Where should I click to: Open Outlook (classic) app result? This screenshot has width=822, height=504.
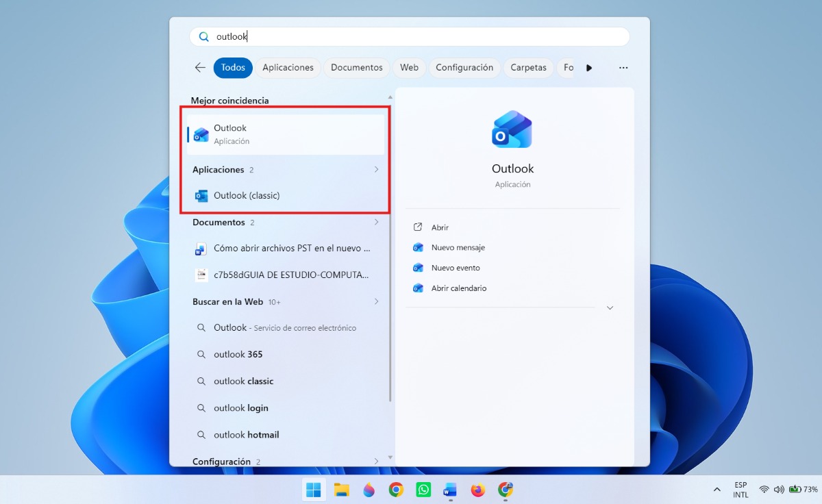286,196
